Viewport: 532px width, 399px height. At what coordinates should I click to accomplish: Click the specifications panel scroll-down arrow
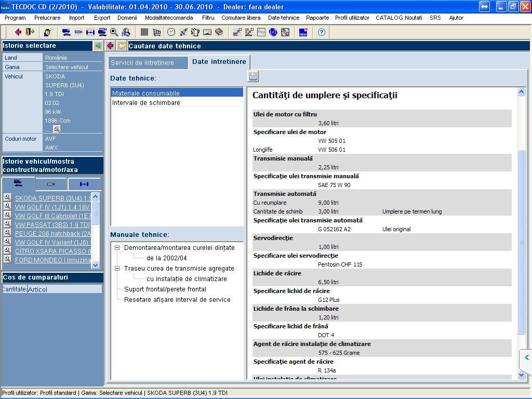coord(522,375)
